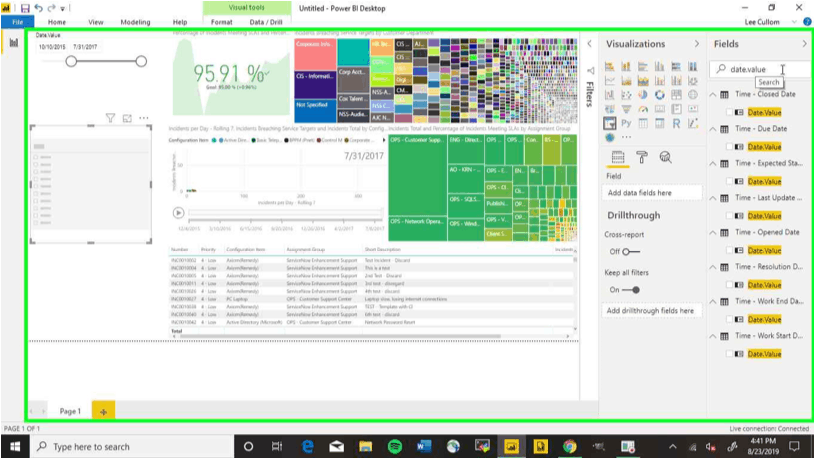The height and width of the screenshot is (460, 815).
Task: Click Add drillthrough fields here well
Action: point(652,311)
